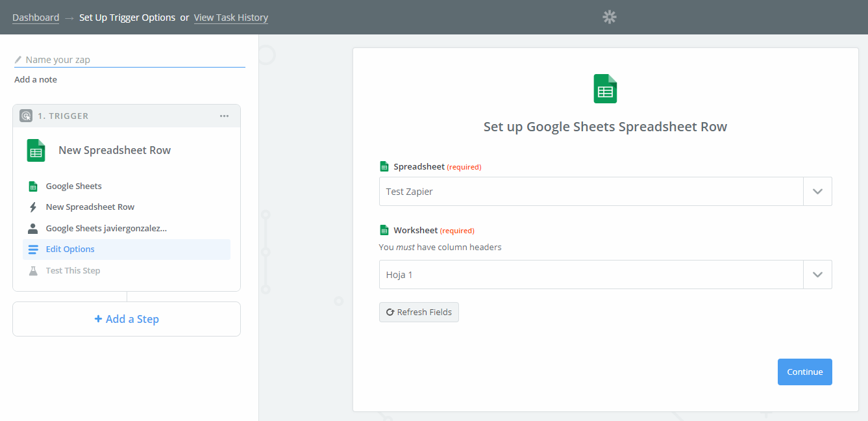
Task: Click the trigger step target icon
Action: click(26, 116)
